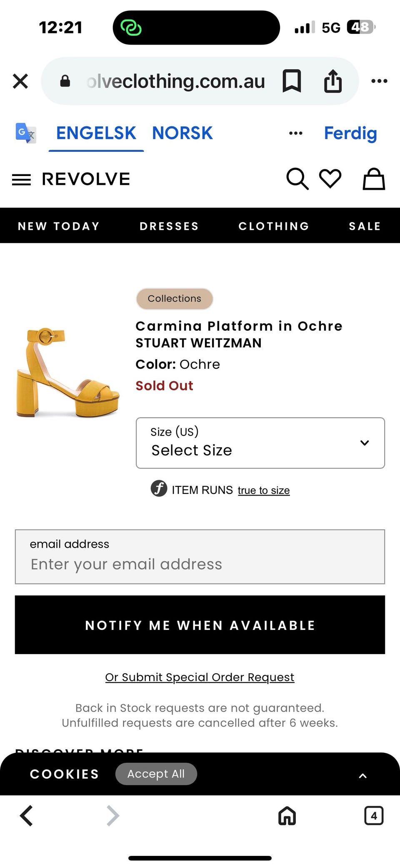Screen dimensions: 400x868
Task: Tap the browser share icon
Action: (333, 81)
